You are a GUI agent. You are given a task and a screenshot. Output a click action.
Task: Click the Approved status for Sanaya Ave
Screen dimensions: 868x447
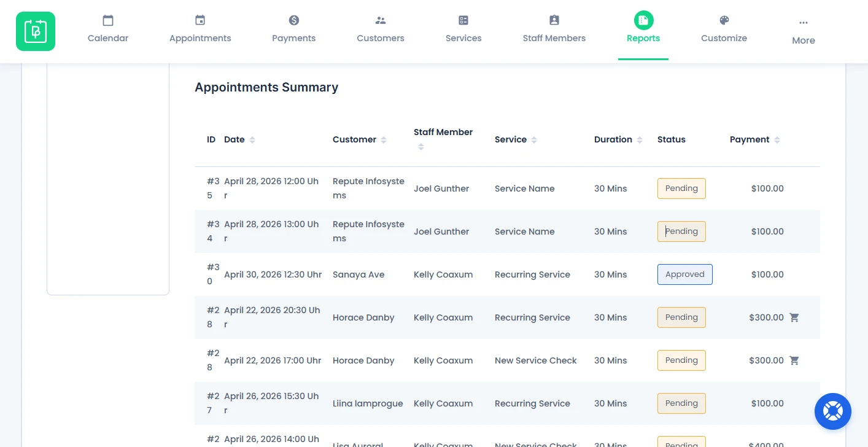tap(685, 274)
